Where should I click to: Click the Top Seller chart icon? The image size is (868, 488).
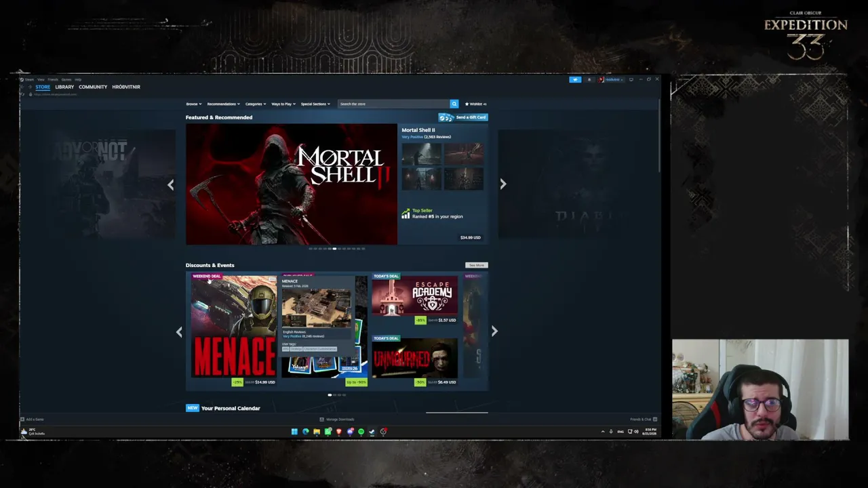pos(406,213)
